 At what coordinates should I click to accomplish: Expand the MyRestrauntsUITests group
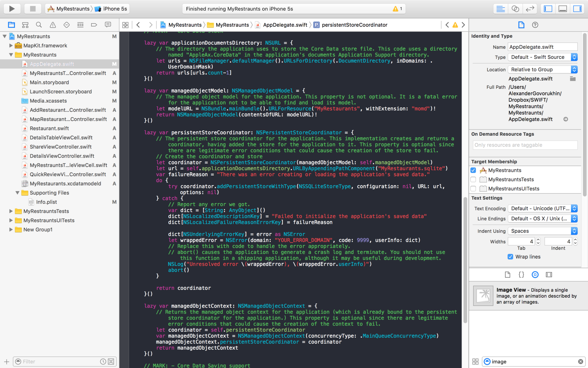point(11,220)
